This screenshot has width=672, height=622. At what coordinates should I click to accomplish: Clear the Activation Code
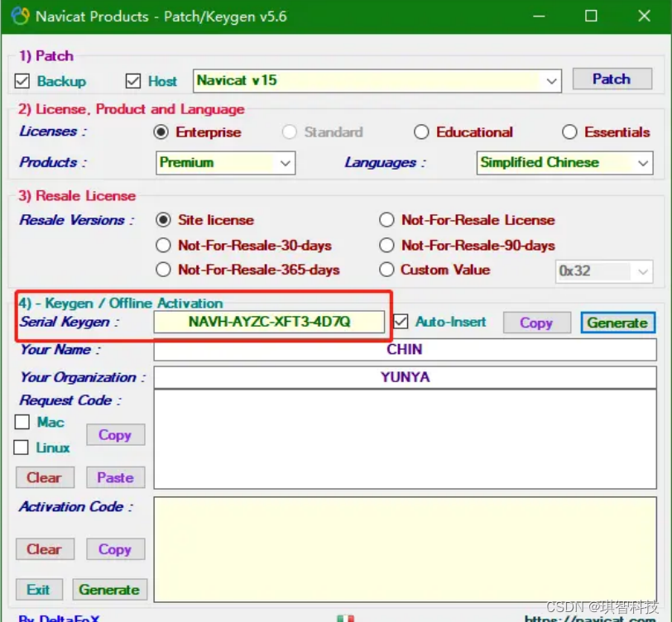[x=45, y=549]
